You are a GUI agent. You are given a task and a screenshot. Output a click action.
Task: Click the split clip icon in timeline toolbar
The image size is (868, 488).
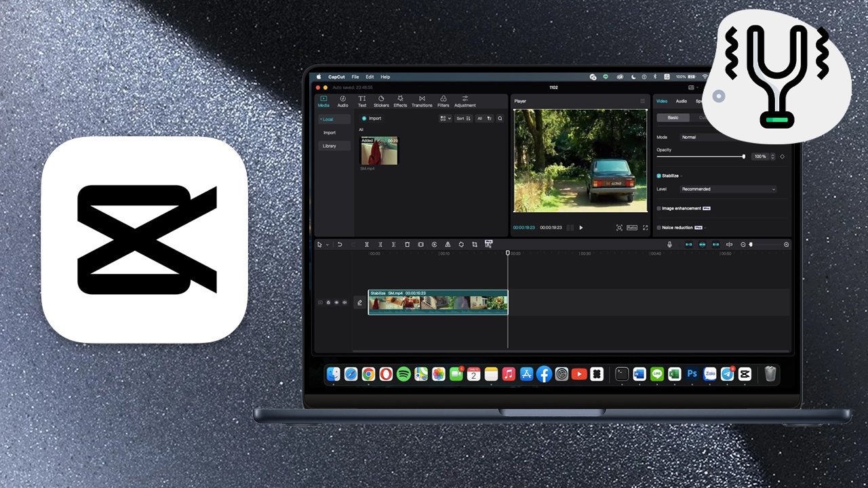coord(367,244)
